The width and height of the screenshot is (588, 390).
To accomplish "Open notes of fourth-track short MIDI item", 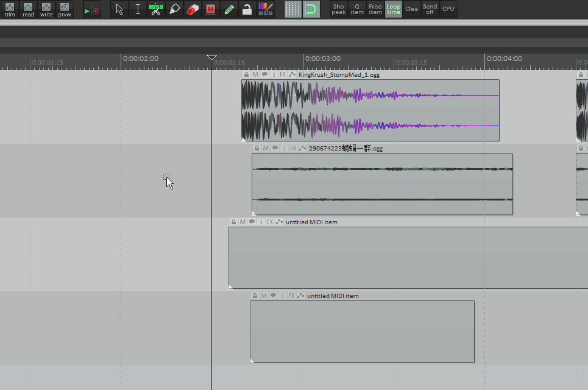I will click(274, 296).
